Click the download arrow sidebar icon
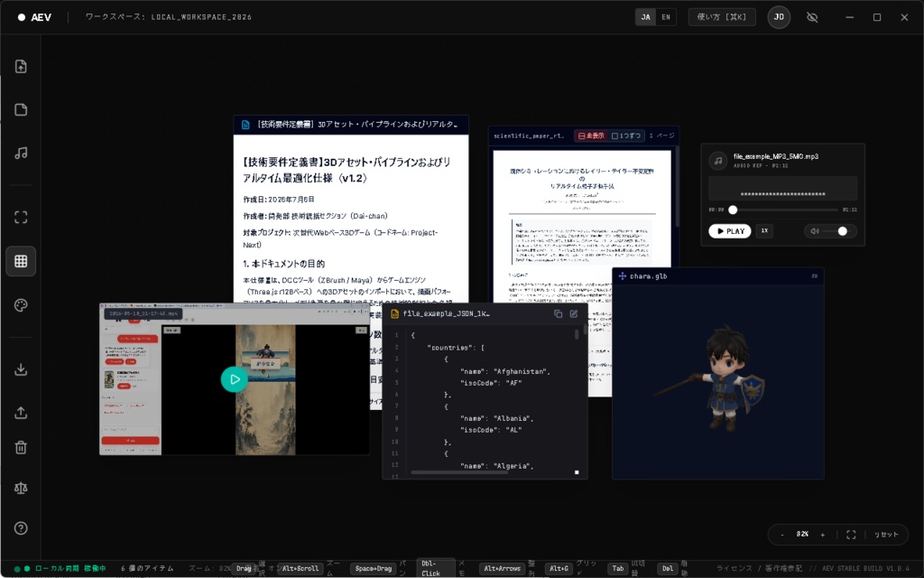This screenshot has width=924, height=578. (x=21, y=369)
